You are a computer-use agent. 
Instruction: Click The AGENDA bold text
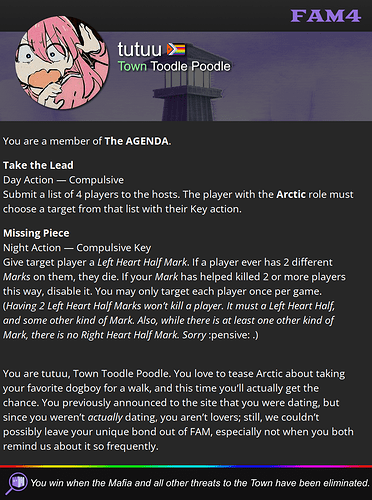pos(136,141)
